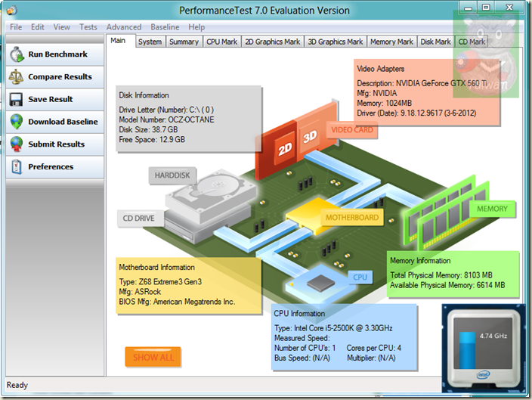
Task: Open the Advanced menu
Action: click(124, 27)
